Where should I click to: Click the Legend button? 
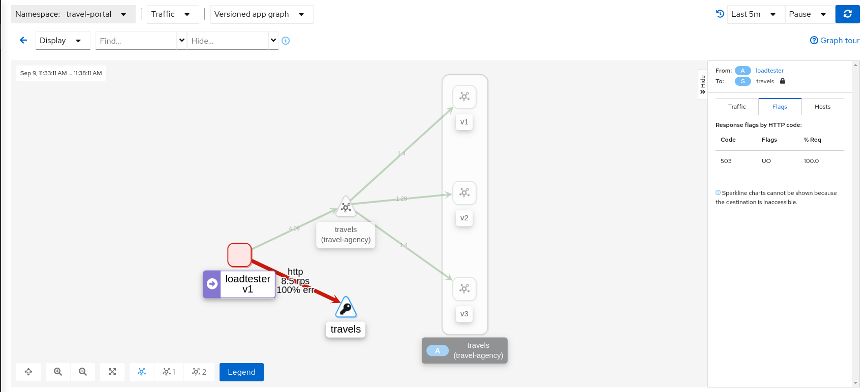tap(241, 372)
